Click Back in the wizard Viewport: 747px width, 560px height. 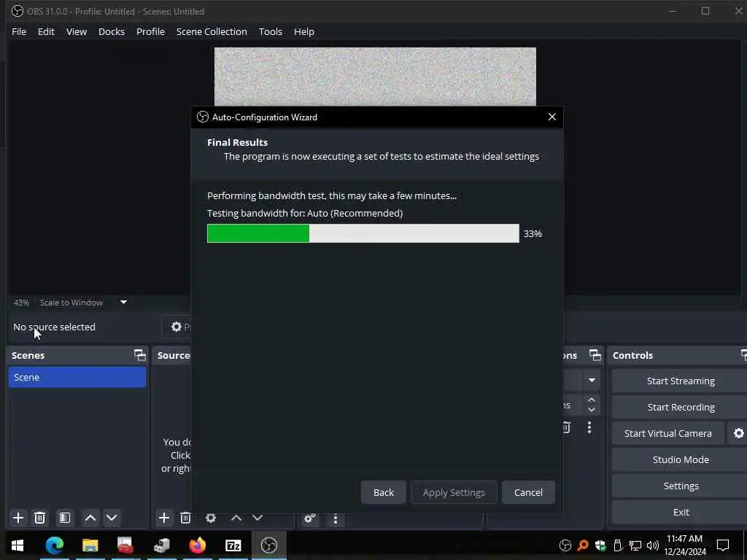[x=384, y=492]
